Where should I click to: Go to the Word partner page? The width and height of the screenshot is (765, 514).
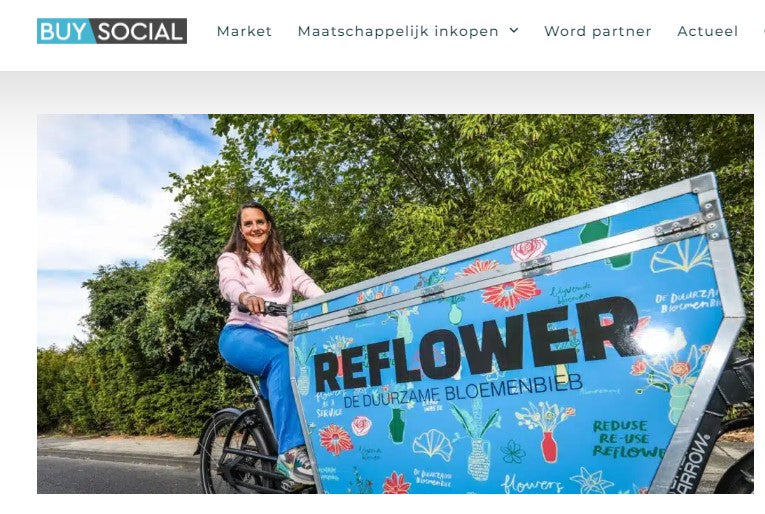click(x=598, y=31)
